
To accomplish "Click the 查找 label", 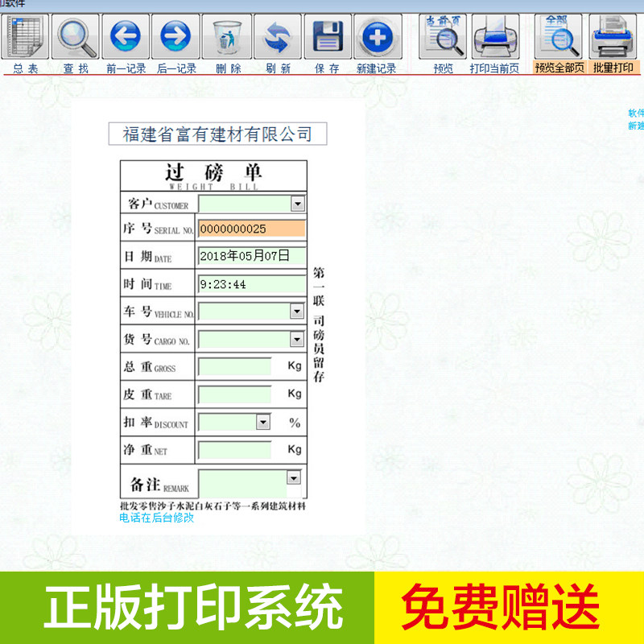I will click(x=76, y=68).
